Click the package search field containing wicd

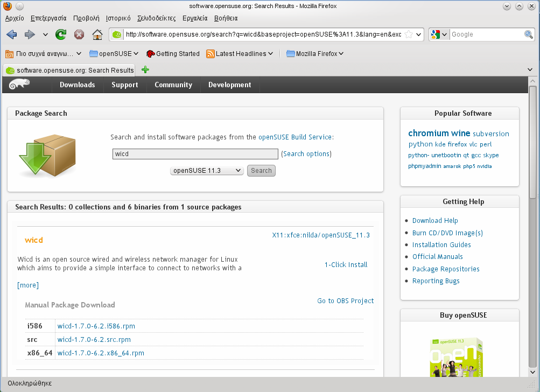pyautogui.click(x=195, y=154)
